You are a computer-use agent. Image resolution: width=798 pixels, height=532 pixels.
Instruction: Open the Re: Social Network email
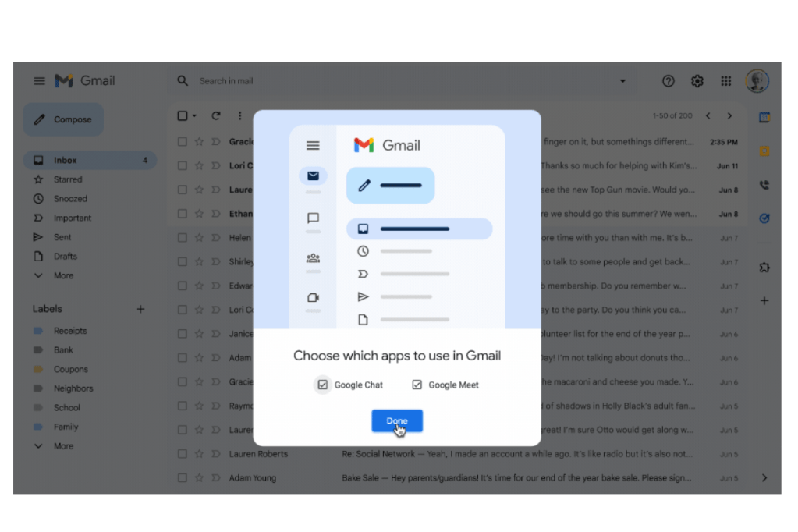(458, 454)
